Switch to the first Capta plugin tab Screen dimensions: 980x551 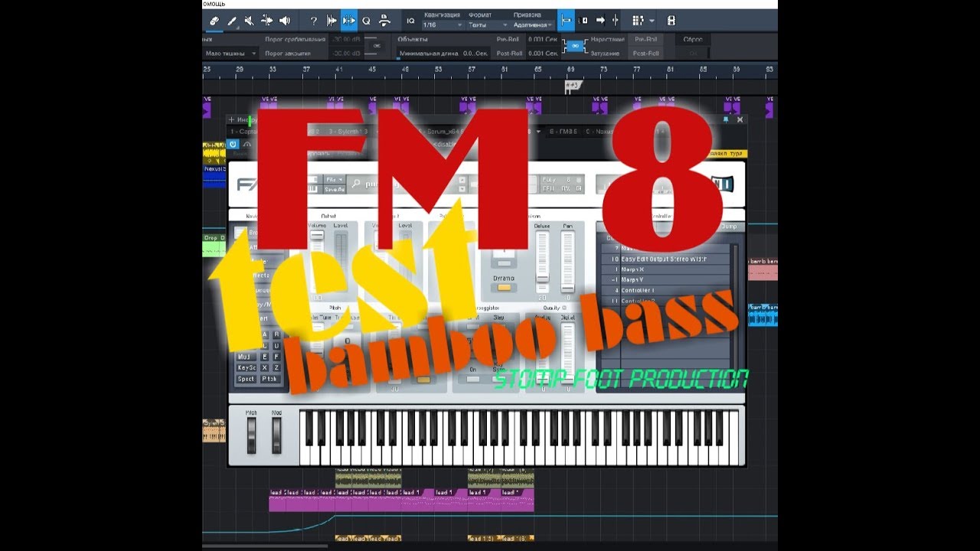point(243,132)
